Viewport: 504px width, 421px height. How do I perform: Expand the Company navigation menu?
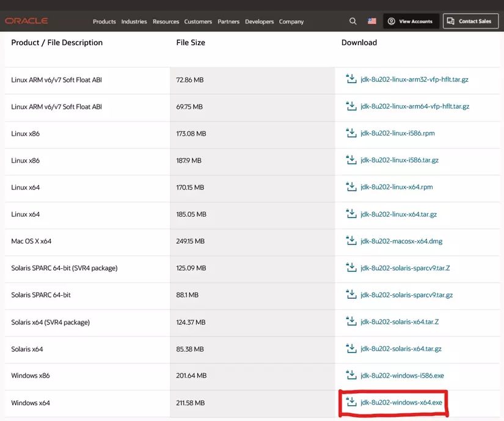291,21
